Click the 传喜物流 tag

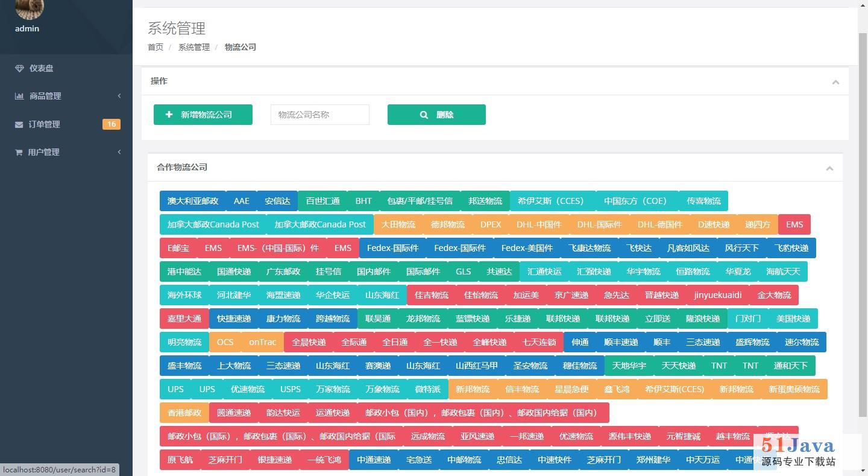[703, 201]
